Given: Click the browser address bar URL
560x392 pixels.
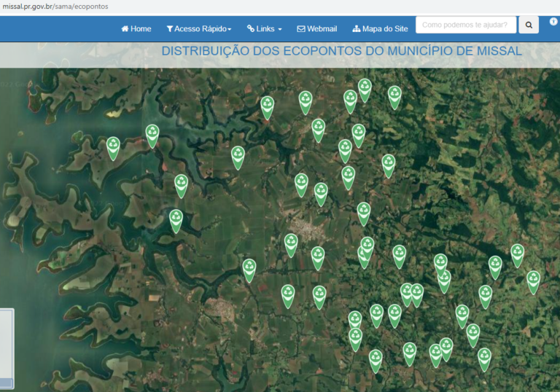Looking at the screenshot, I should pyautogui.click(x=55, y=6).
